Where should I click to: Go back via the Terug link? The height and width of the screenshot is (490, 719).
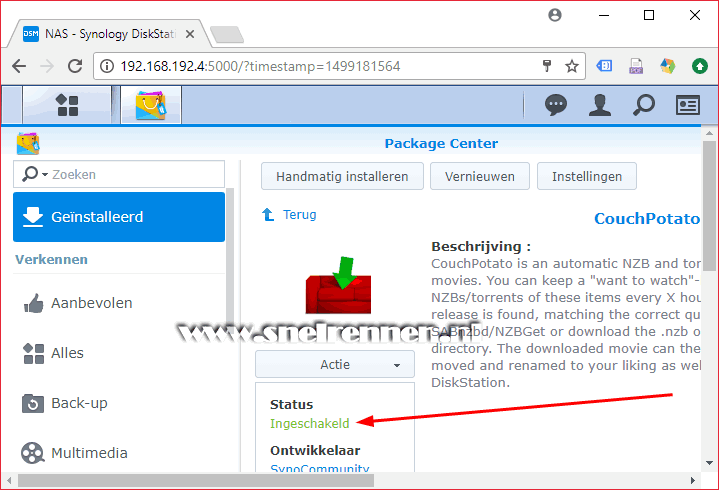[299, 215]
